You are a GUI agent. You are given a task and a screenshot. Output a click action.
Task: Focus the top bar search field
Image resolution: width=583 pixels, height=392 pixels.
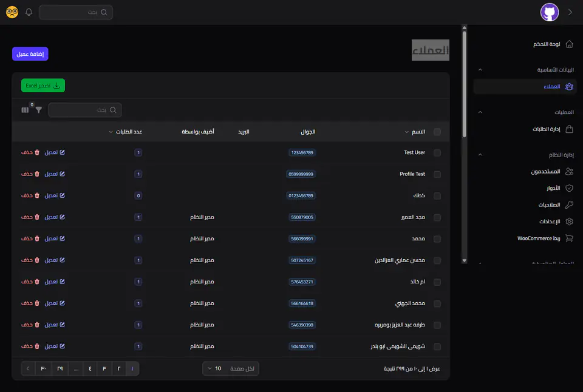(x=76, y=12)
